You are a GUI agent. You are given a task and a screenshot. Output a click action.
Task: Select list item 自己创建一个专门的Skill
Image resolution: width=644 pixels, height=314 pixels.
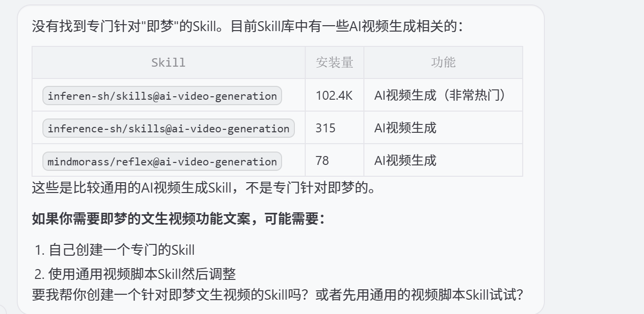121,250
